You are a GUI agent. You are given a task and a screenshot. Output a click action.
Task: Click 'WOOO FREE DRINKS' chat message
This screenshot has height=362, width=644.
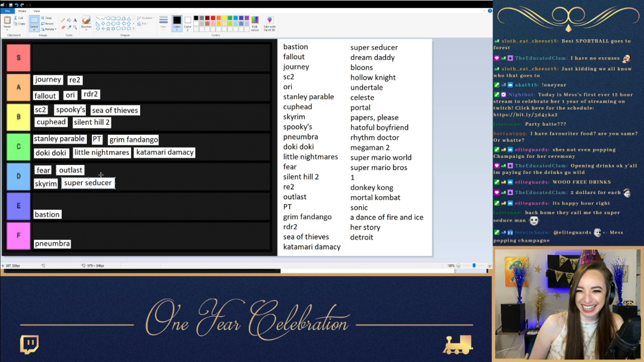pyautogui.click(x=581, y=182)
